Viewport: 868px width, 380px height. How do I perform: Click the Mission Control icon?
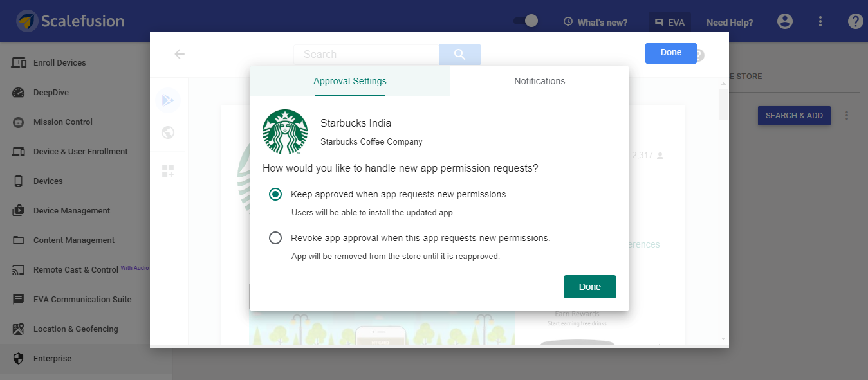pyautogui.click(x=19, y=122)
